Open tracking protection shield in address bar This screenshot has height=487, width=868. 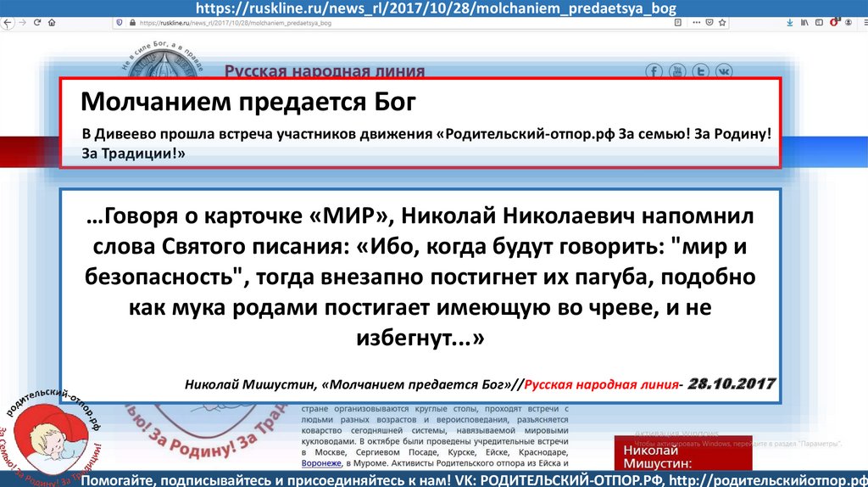pyautogui.click(x=119, y=23)
